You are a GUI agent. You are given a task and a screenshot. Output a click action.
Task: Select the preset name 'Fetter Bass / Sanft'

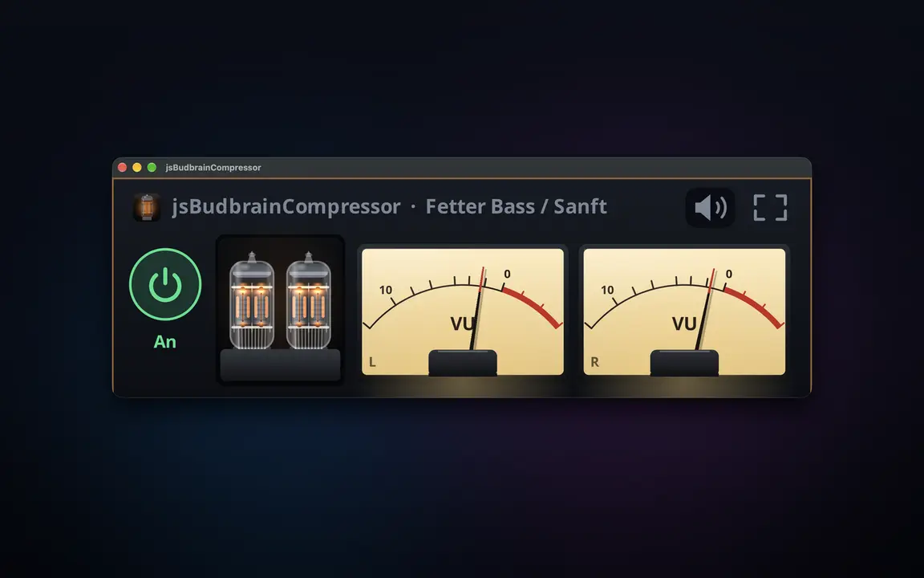pyautogui.click(x=517, y=206)
